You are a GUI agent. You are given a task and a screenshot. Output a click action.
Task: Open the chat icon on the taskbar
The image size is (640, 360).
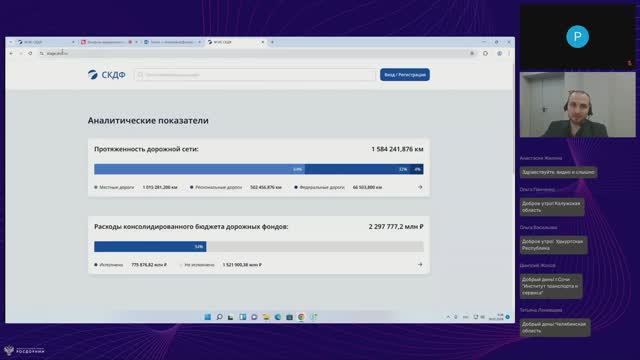(254, 317)
